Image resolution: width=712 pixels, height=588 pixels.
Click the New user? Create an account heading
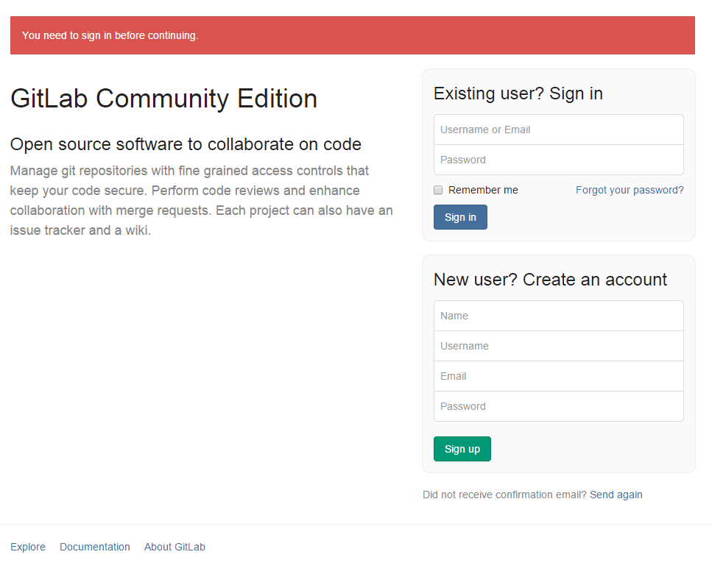click(x=550, y=280)
